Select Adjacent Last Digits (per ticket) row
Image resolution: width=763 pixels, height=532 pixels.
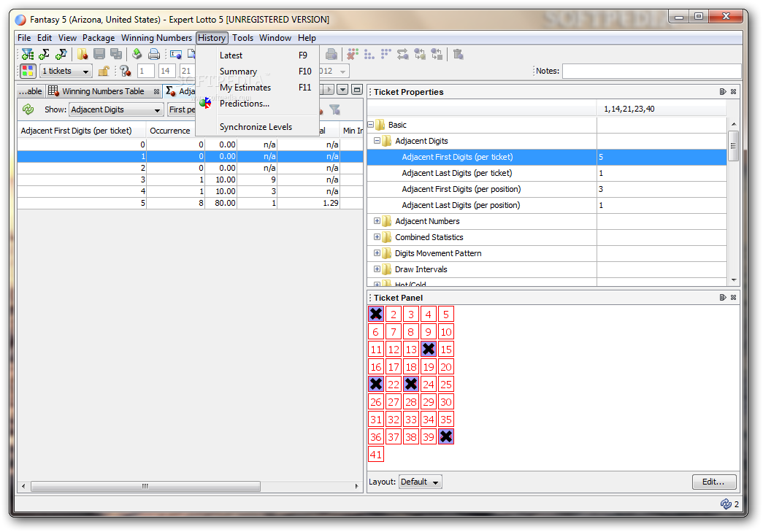tap(547, 173)
